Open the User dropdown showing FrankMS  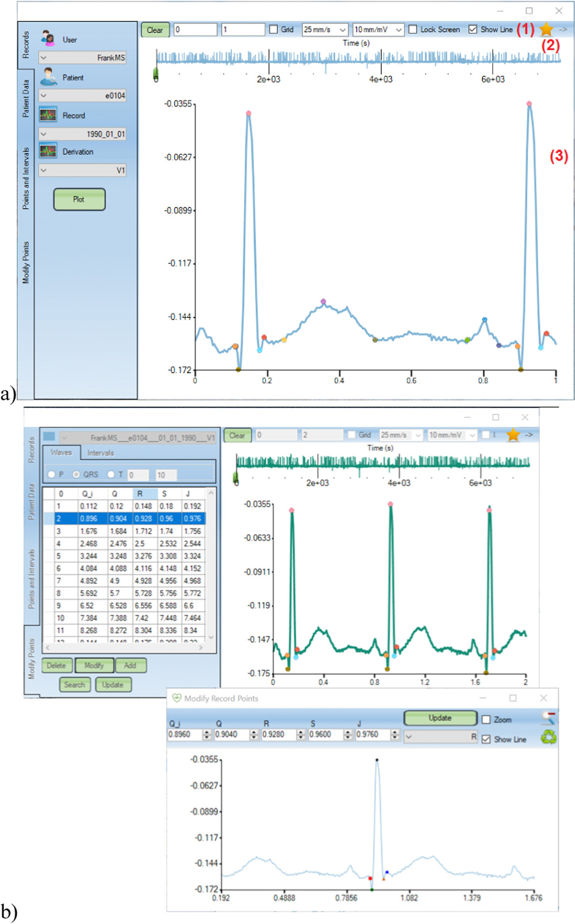tap(83, 58)
